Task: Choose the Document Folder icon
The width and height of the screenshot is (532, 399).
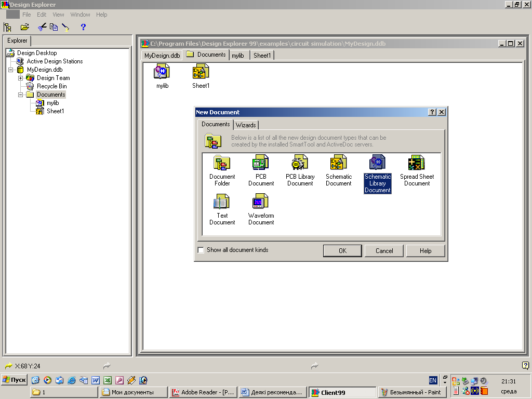Action: tap(222, 163)
